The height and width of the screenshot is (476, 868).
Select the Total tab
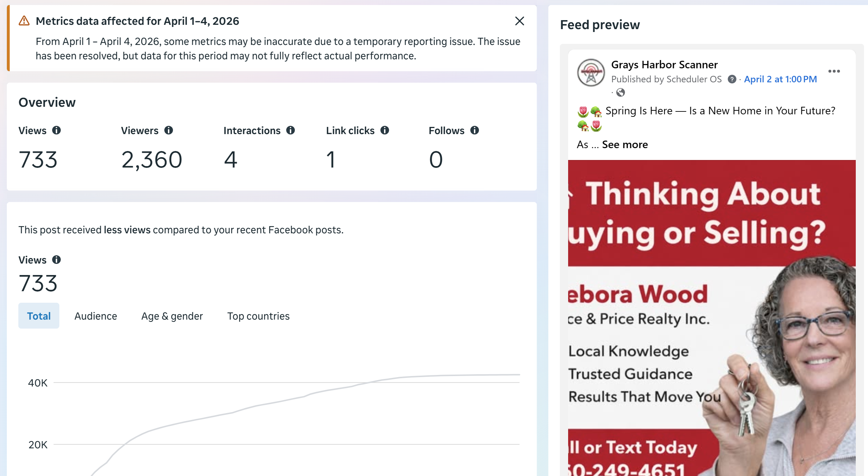[39, 316]
